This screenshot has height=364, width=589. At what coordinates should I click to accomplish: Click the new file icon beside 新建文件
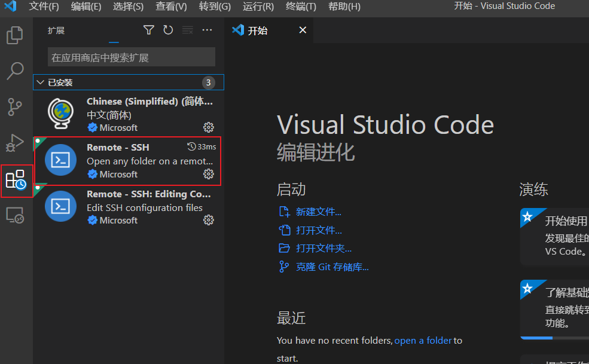coord(285,212)
